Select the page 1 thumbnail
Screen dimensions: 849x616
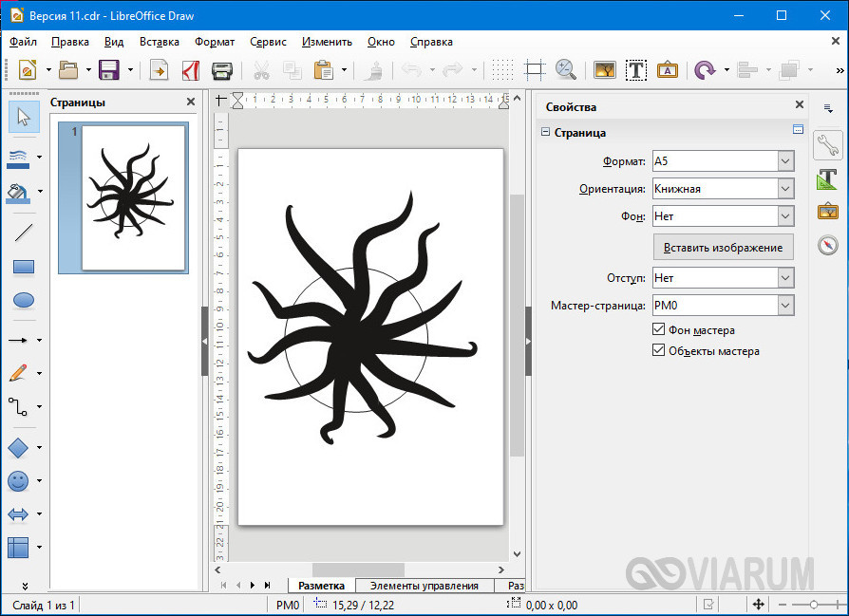132,197
